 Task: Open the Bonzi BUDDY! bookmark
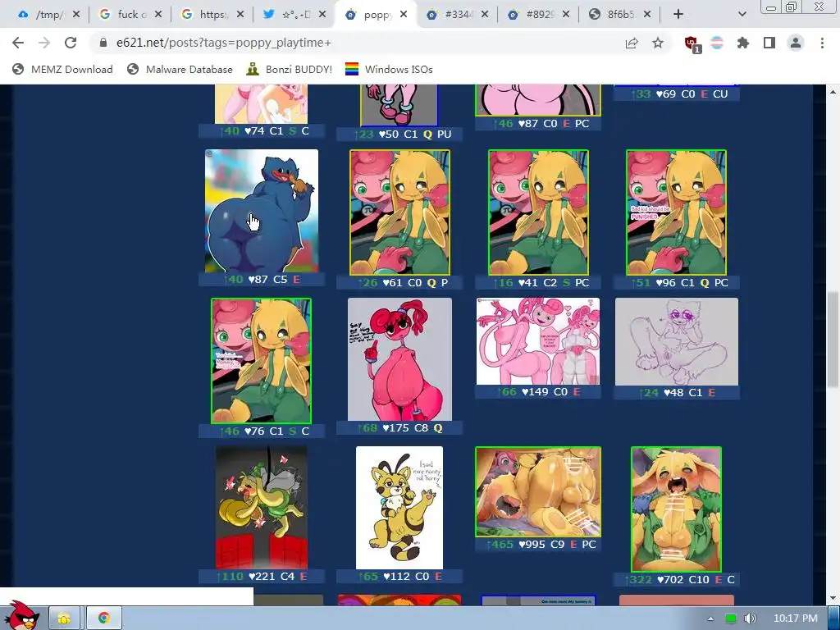coord(290,69)
